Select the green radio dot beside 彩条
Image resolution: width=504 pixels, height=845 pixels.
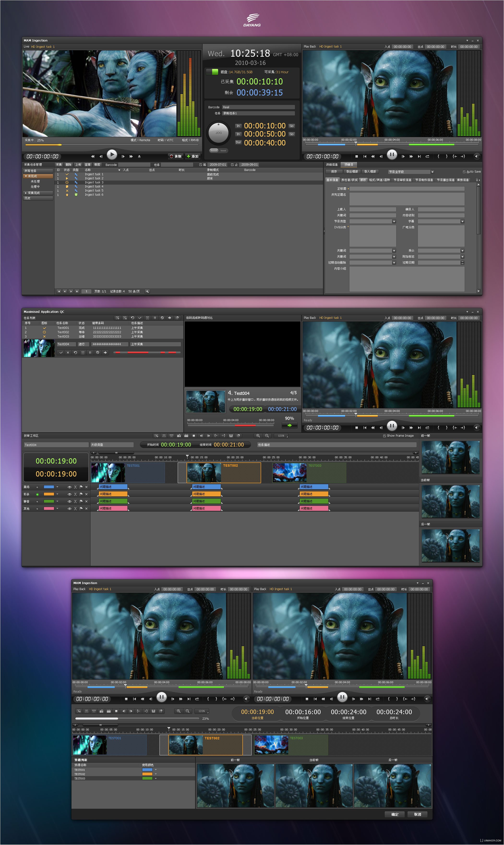(37, 494)
